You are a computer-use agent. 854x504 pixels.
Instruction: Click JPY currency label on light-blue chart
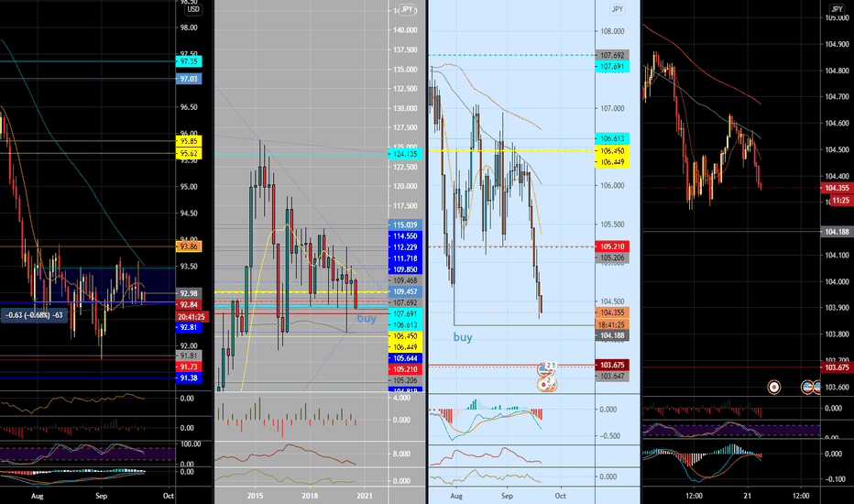click(617, 9)
